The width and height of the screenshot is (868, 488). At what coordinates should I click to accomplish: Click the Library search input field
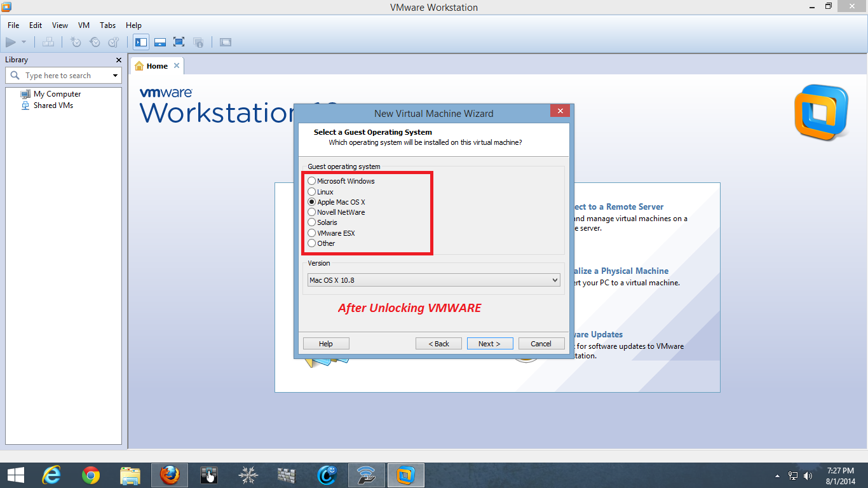64,76
